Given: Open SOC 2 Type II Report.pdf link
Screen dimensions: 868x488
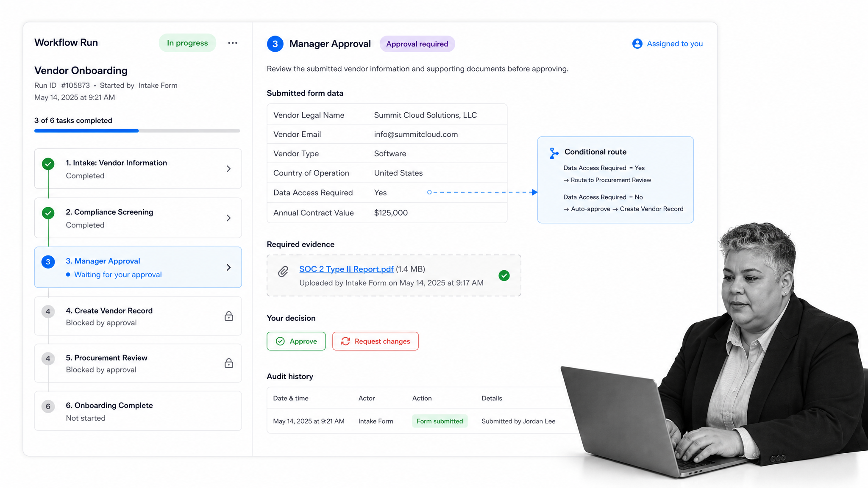Looking at the screenshot, I should point(346,269).
